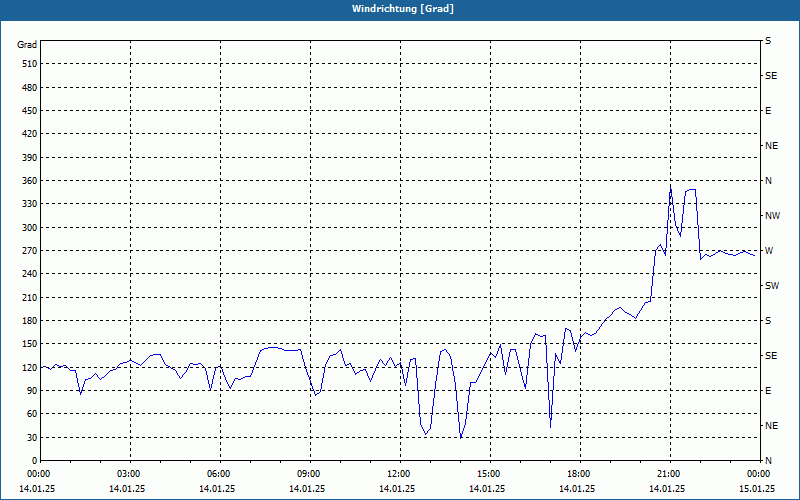Click the 450 axis value

[x=30, y=111]
